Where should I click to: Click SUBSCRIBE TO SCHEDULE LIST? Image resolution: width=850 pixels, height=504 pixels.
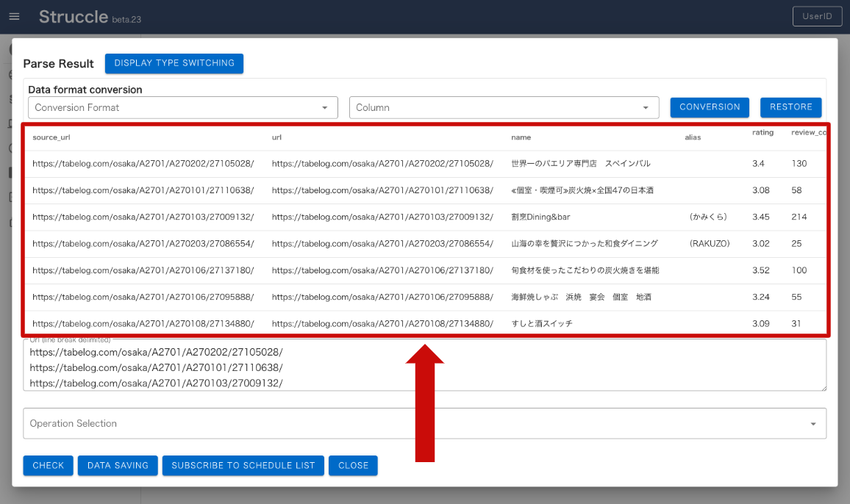pyautogui.click(x=243, y=465)
